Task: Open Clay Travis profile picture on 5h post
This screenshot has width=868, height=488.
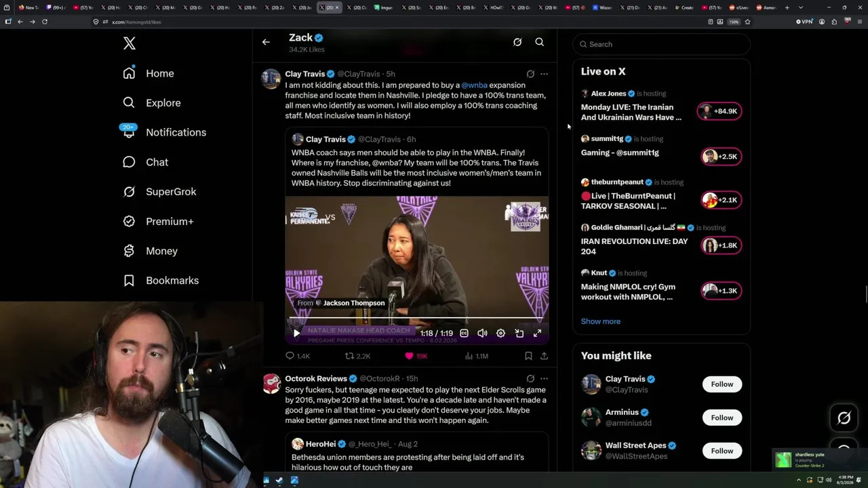Action: click(x=271, y=79)
